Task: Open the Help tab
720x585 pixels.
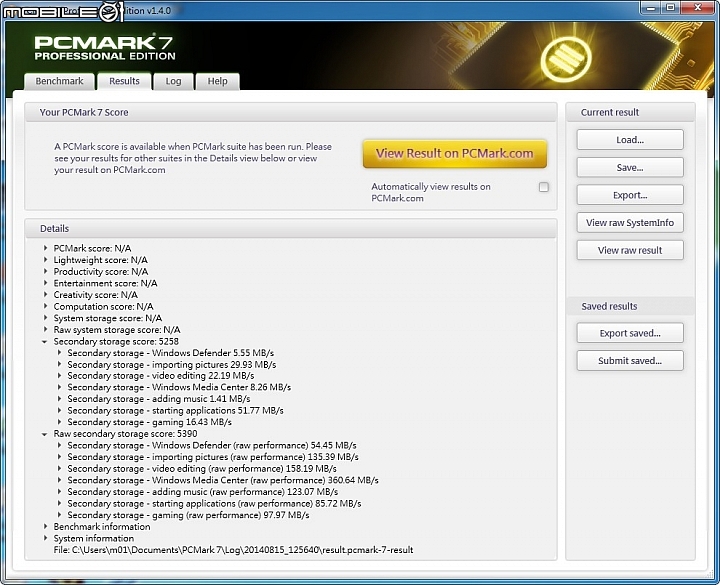Action: (x=217, y=81)
